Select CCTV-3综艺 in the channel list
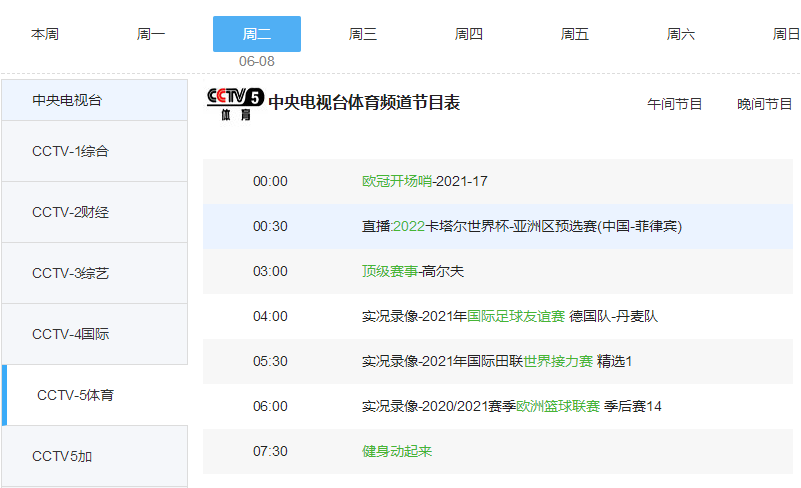 95,273
